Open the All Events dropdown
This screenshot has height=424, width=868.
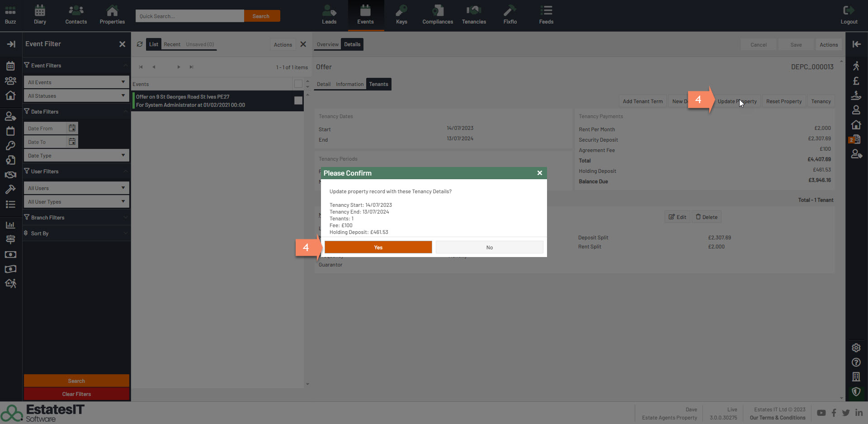coord(76,82)
